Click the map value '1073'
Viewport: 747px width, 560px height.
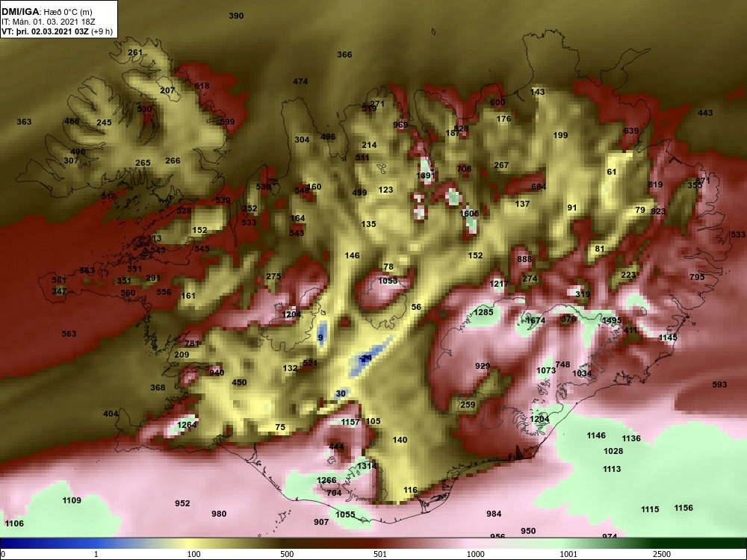point(547,370)
